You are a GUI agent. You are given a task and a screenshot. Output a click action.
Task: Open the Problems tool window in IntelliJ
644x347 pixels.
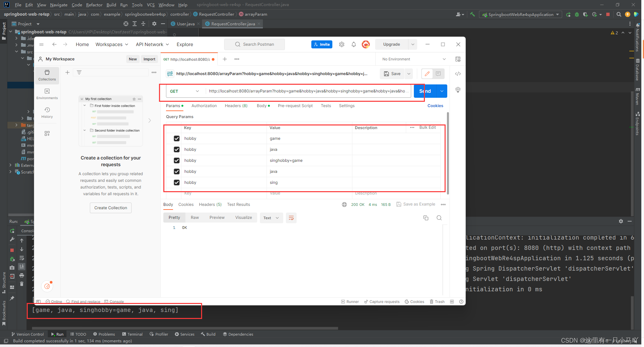click(x=104, y=334)
